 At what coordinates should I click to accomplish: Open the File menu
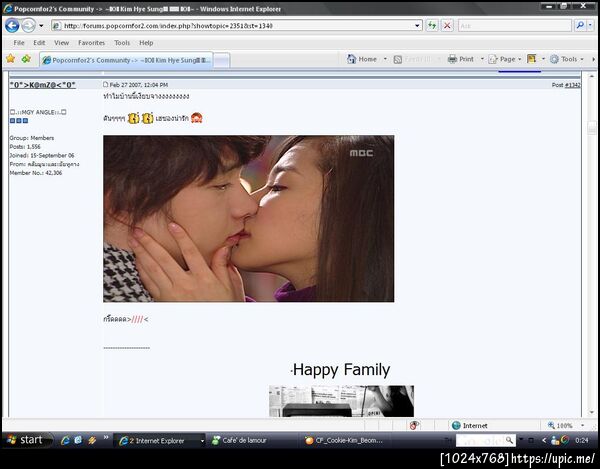19,43
